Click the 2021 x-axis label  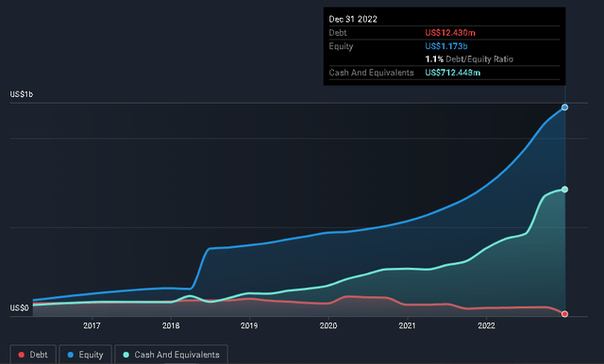click(407, 326)
